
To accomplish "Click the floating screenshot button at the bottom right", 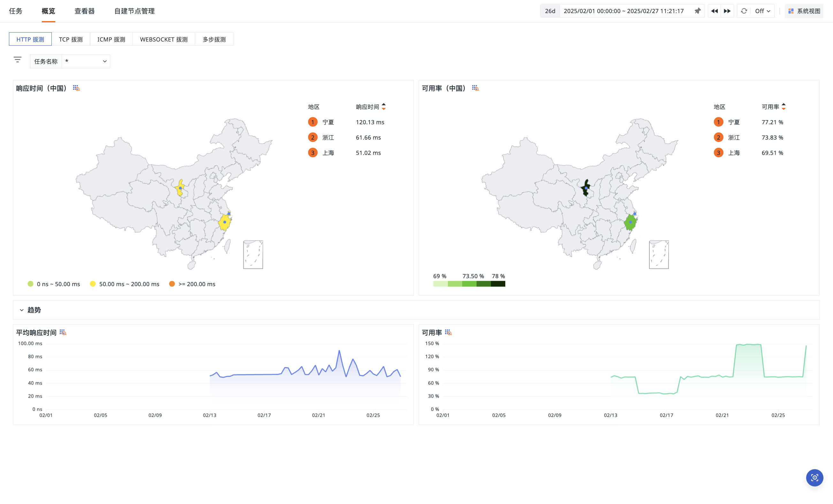I will pos(814,477).
